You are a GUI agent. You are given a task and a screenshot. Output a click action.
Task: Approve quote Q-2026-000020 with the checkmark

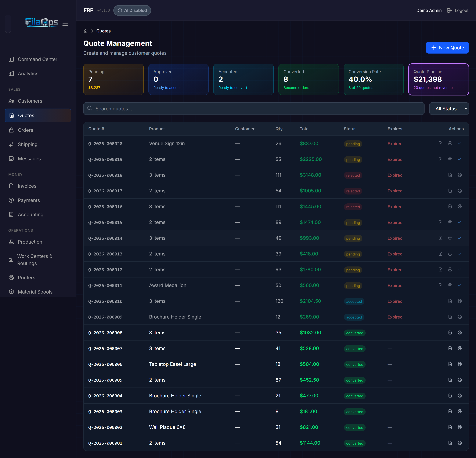[459, 143]
